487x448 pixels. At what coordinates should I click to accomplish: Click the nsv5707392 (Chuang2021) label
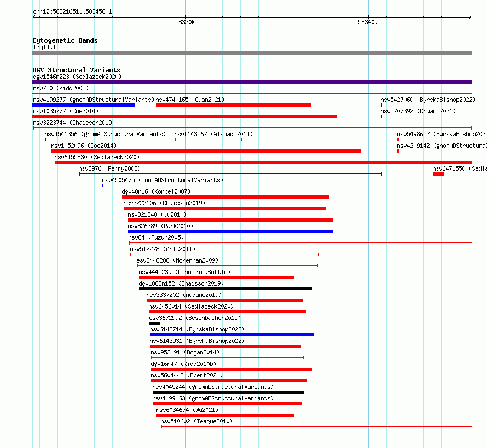(x=418, y=111)
